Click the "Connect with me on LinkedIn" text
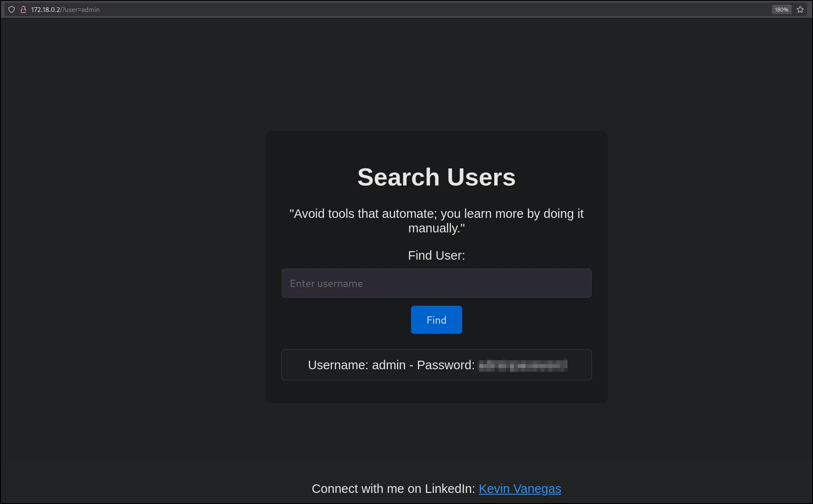 click(393, 489)
